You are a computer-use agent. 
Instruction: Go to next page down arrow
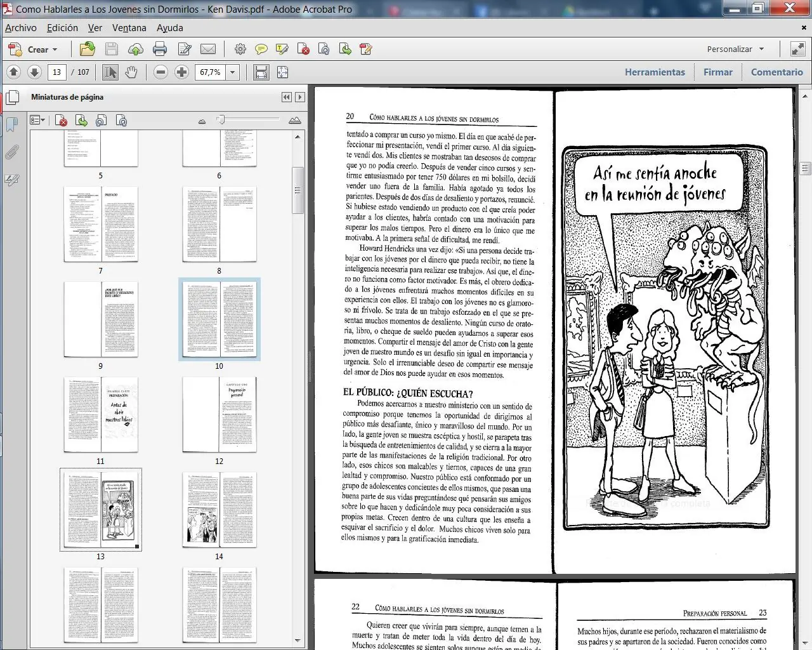click(x=34, y=72)
